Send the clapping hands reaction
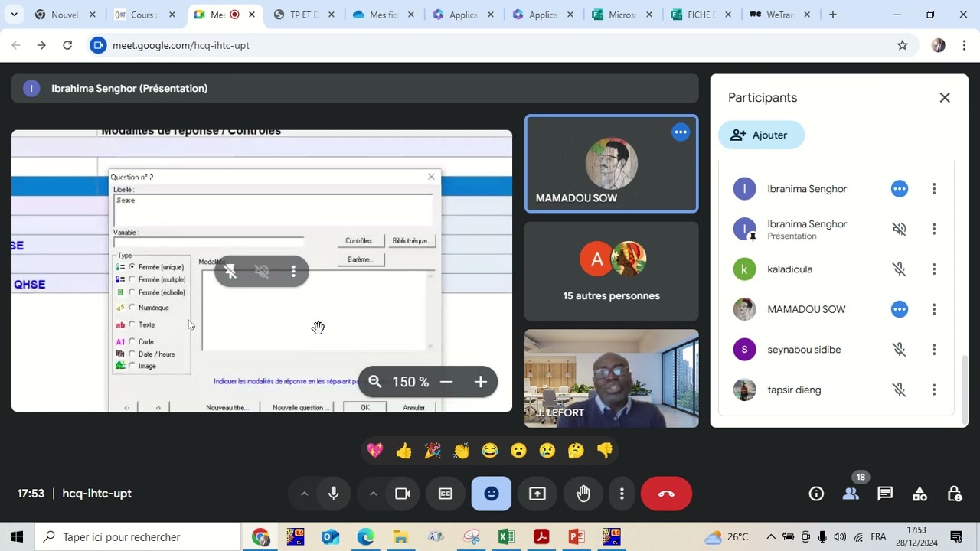 pyautogui.click(x=461, y=451)
